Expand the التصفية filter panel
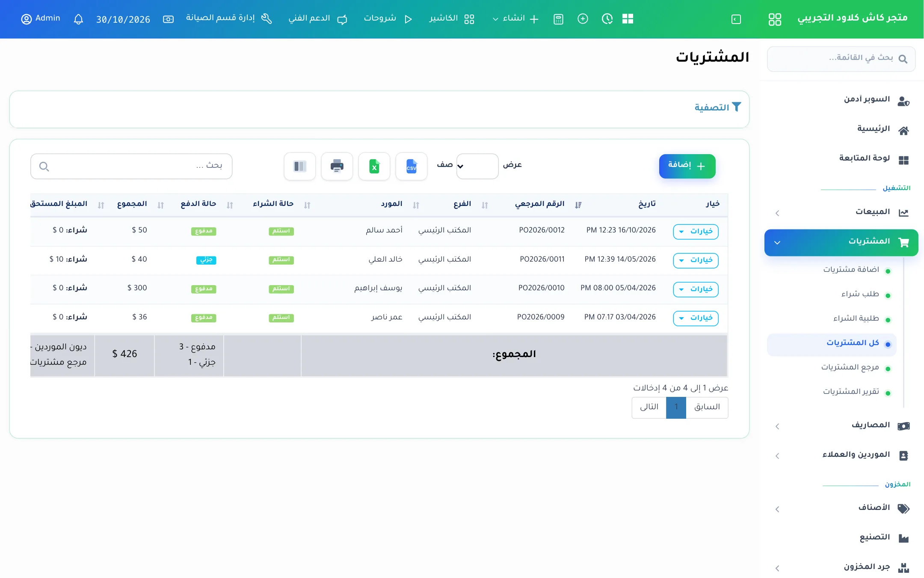Screen dimensions: 924x578 [x=717, y=107]
